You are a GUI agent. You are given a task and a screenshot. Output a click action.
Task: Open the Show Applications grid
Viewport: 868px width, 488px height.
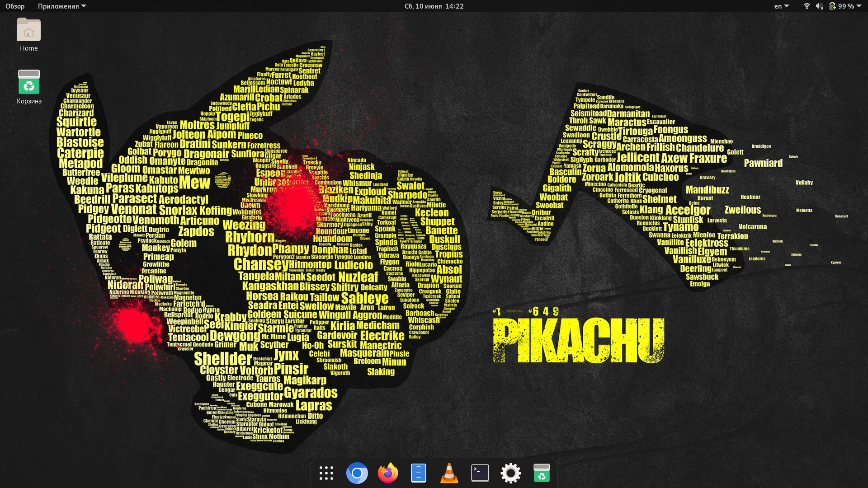pos(326,473)
